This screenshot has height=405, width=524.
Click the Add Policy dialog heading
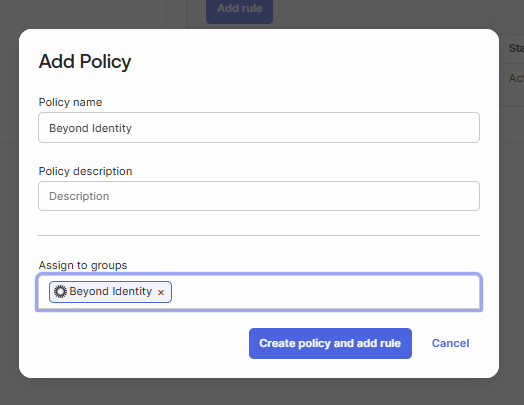click(x=85, y=61)
